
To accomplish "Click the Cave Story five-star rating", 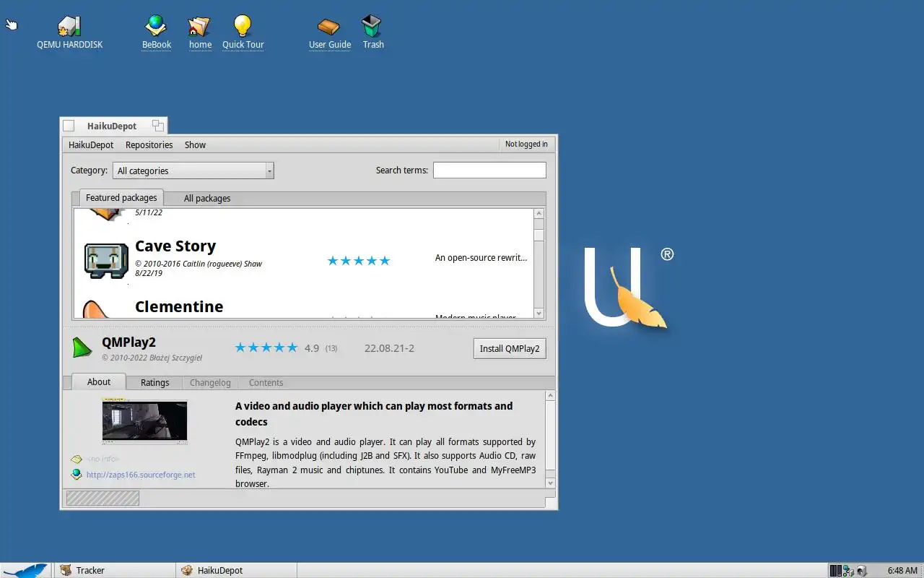I will click(x=359, y=261).
